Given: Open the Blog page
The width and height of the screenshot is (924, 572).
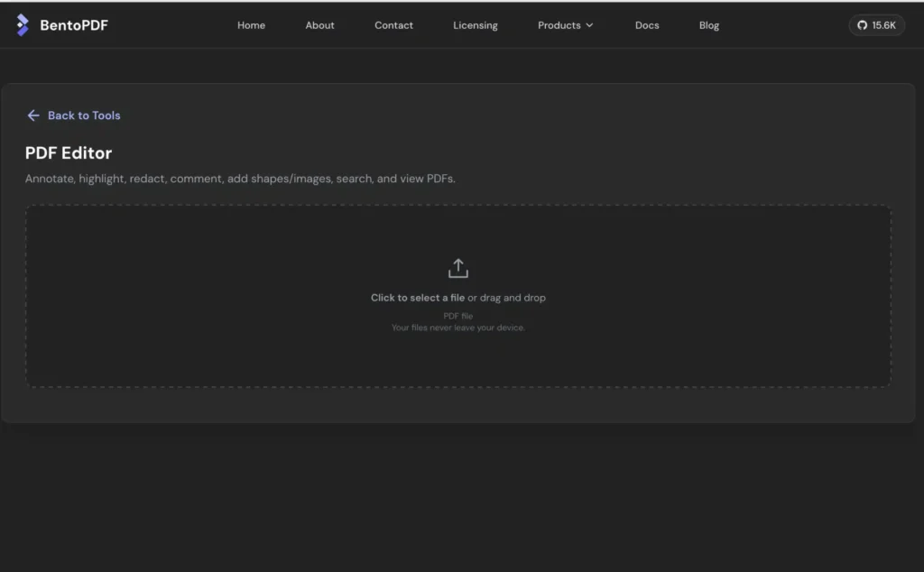Looking at the screenshot, I should [x=709, y=25].
